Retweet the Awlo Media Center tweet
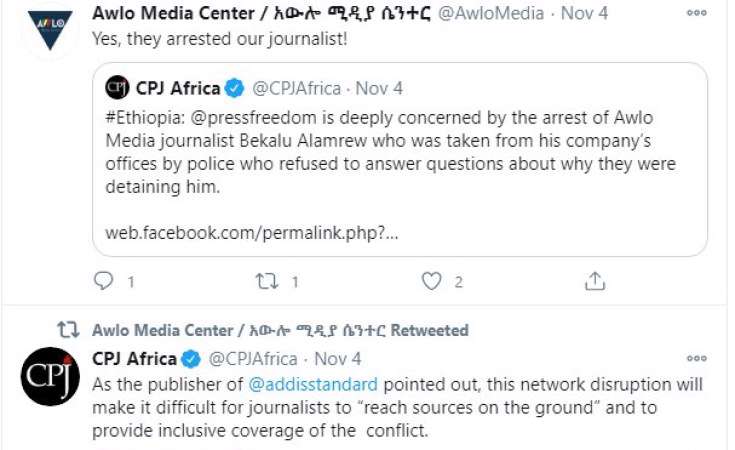This screenshot has width=735, height=450. tap(266, 281)
